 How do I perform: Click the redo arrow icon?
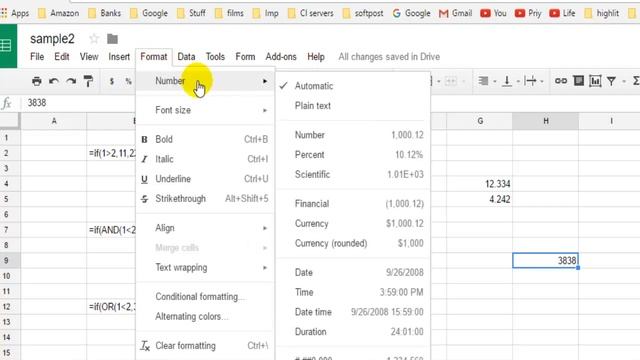click(71, 81)
